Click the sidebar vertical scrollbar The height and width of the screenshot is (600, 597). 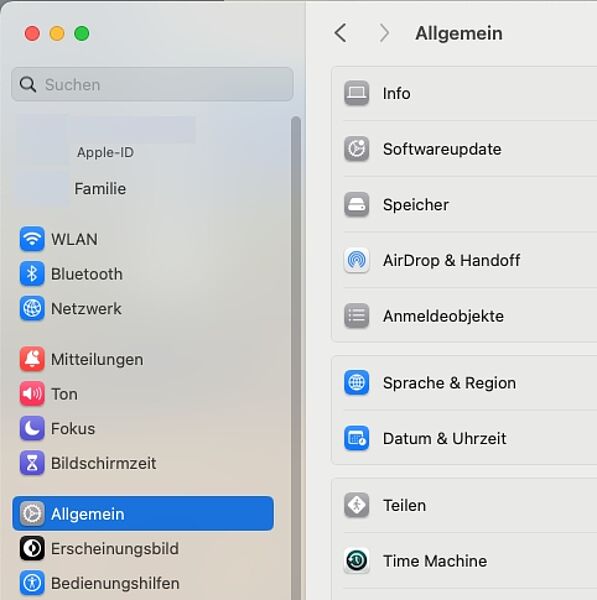295,356
